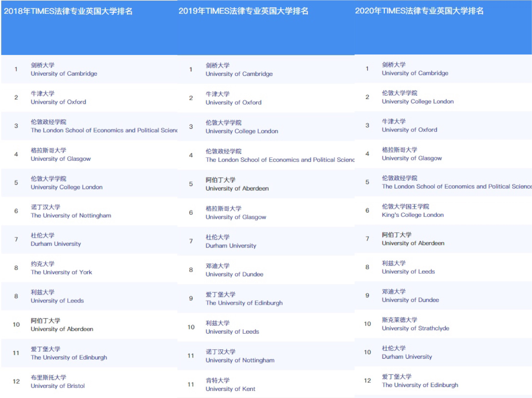Open University of Dundee in 2019 column
The width and height of the screenshot is (532, 398).
234,275
